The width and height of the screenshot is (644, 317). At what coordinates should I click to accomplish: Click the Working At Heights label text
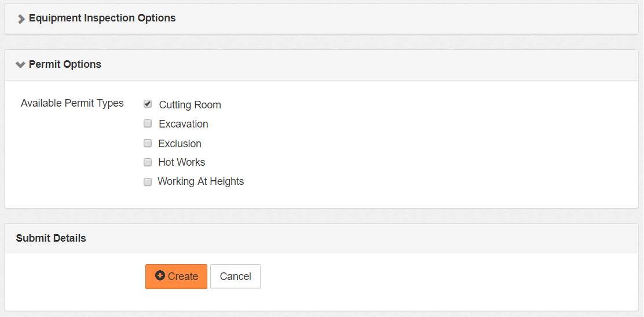click(x=201, y=181)
